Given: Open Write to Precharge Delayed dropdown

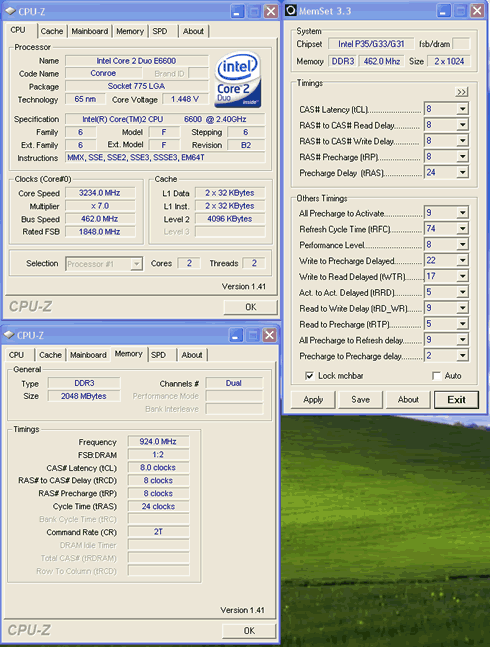Looking at the screenshot, I should (462, 260).
